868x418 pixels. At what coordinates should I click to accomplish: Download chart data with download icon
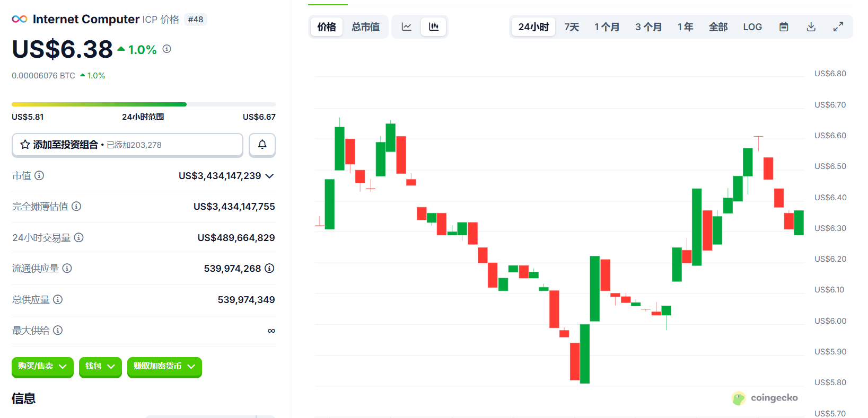pyautogui.click(x=811, y=27)
